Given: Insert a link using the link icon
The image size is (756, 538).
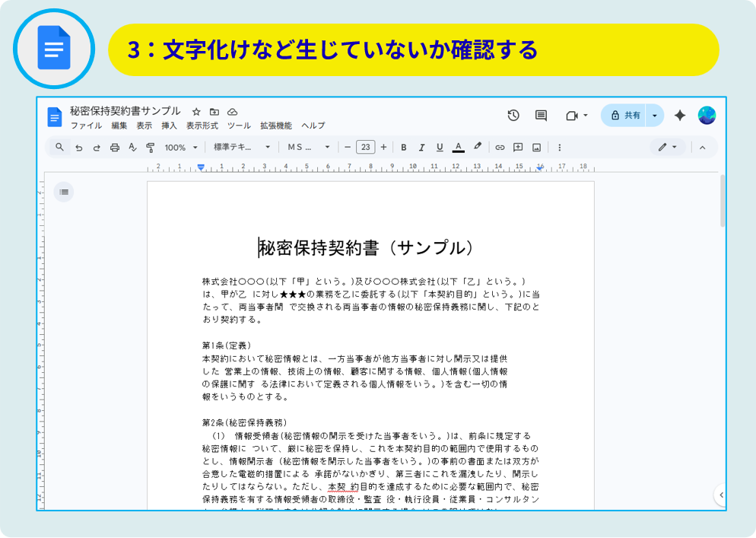Looking at the screenshot, I should point(500,148).
